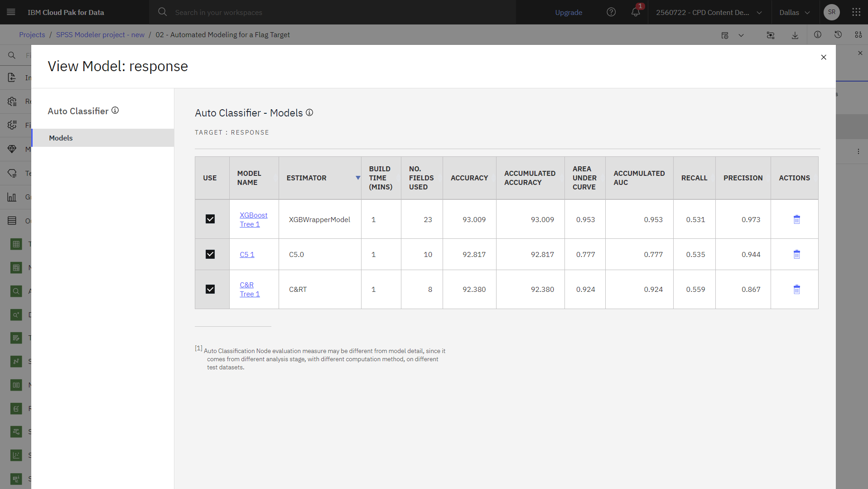Click the flow-path icon left of download

pos(771,35)
